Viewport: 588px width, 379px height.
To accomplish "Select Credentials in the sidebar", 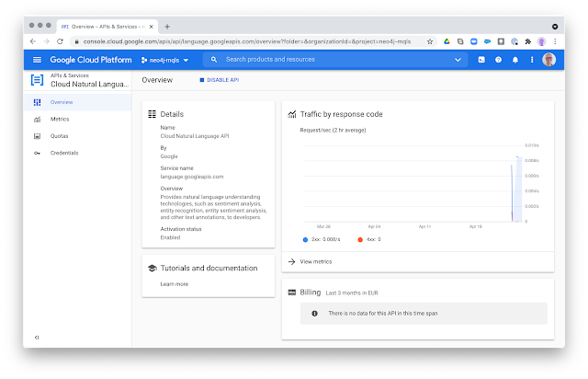I will 77,153.
